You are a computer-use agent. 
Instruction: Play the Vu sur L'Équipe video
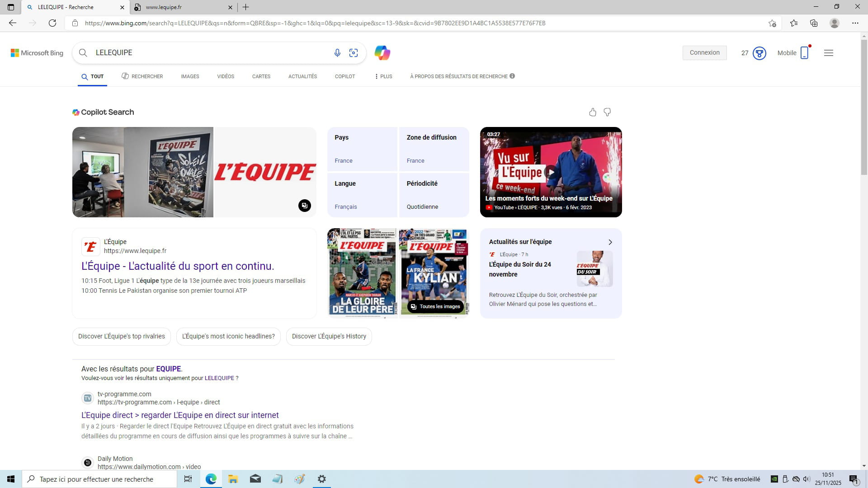coord(551,172)
